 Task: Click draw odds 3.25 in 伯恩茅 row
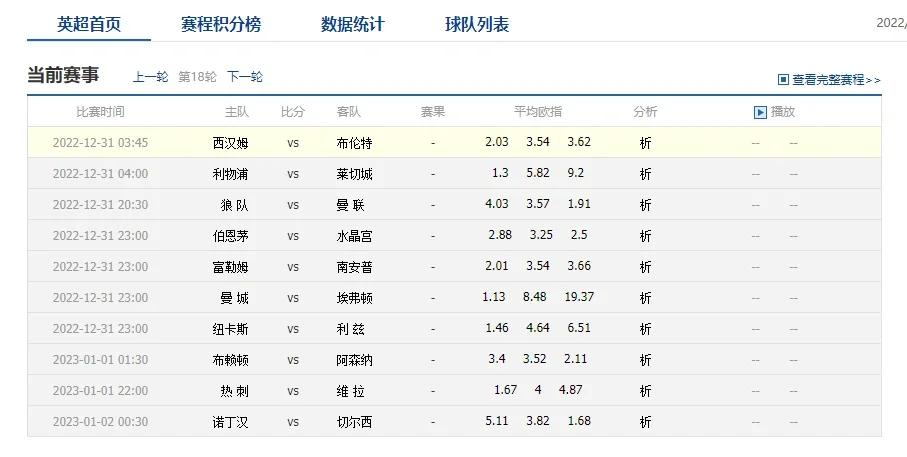541,235
